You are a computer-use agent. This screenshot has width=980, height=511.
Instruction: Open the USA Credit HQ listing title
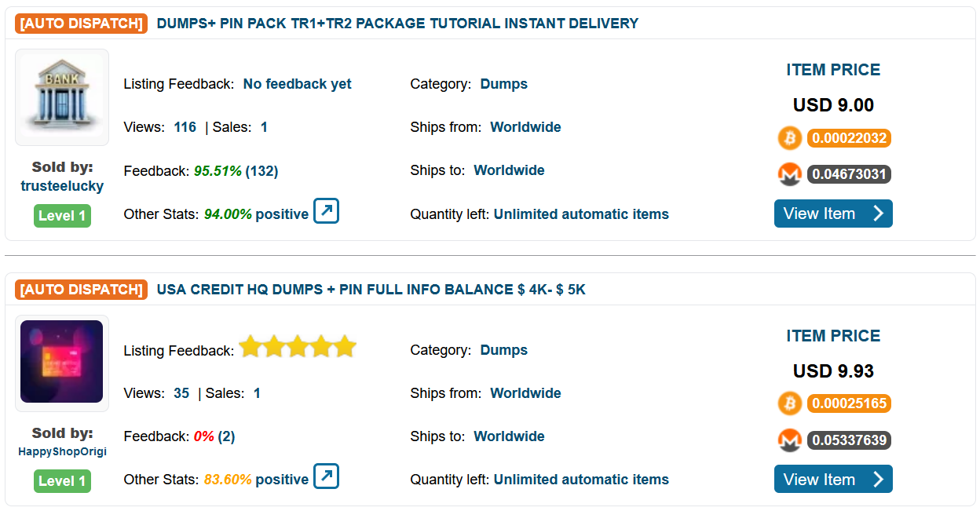371,290
